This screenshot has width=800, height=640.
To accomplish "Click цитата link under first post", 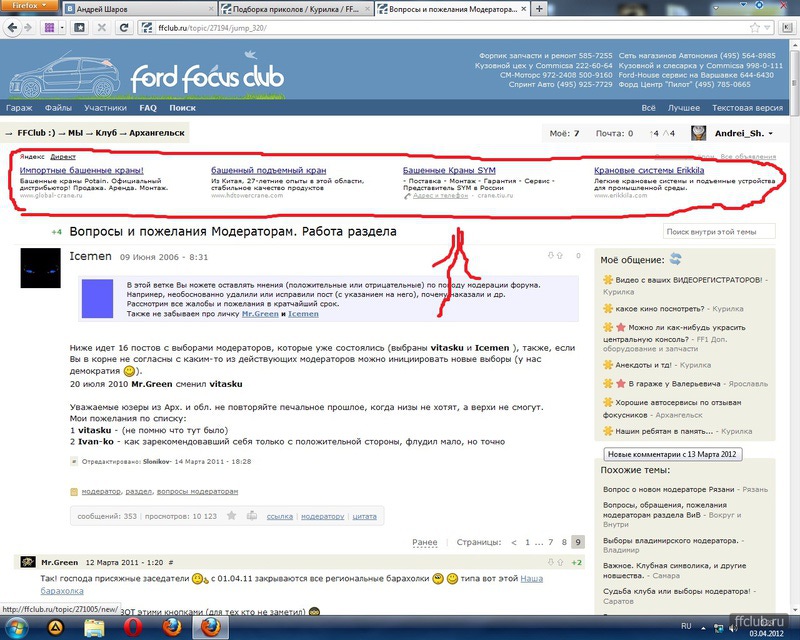I will pos(364,516).
